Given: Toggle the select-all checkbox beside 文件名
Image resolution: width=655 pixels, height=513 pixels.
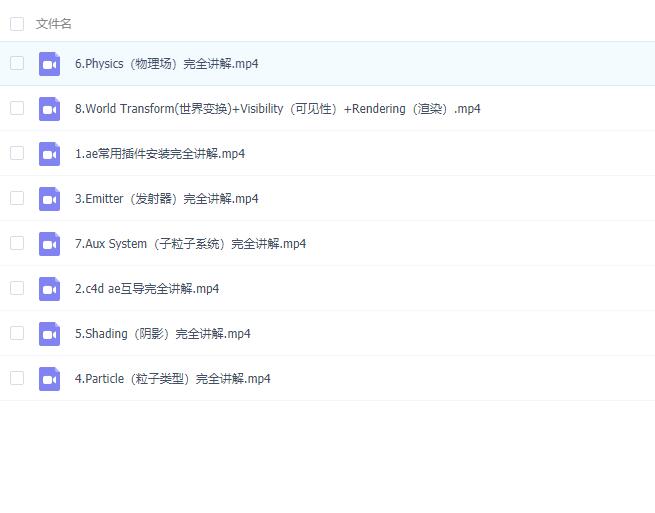Looking at the screenshot, I should (17, 24).
